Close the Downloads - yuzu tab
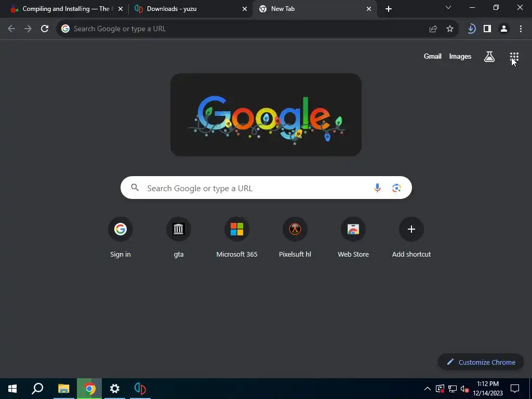This screenshot has width=532, height=399. 245,9
